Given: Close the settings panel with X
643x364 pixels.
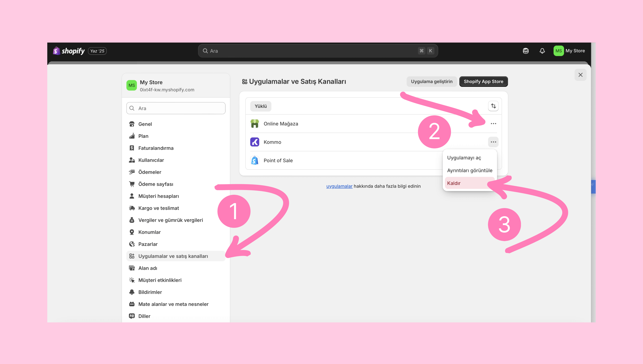Looking at the screenshot, I should point(580,75).
